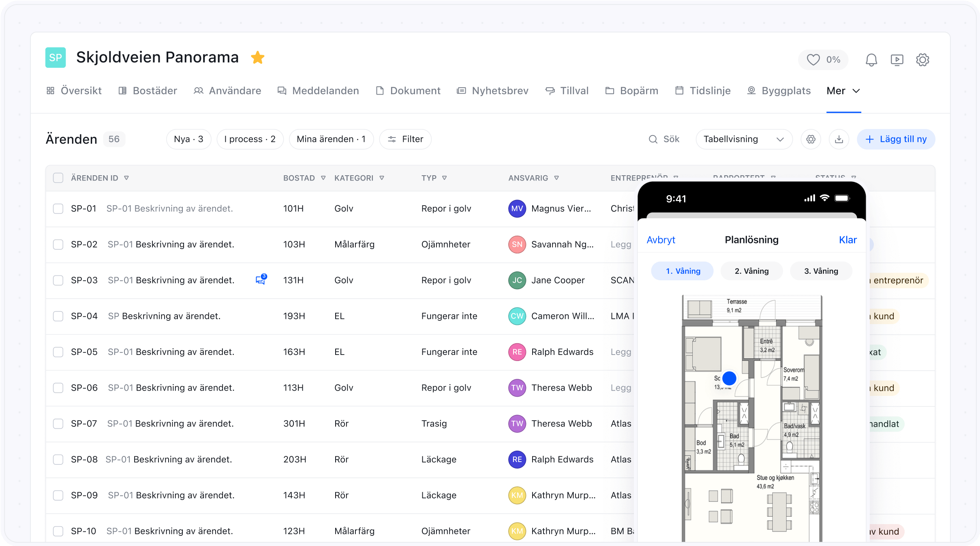Image resolution: width=980 pixels, height=546 pixels.
Task: Check the SP-01 row checkbox
Action: coord(58,209)
